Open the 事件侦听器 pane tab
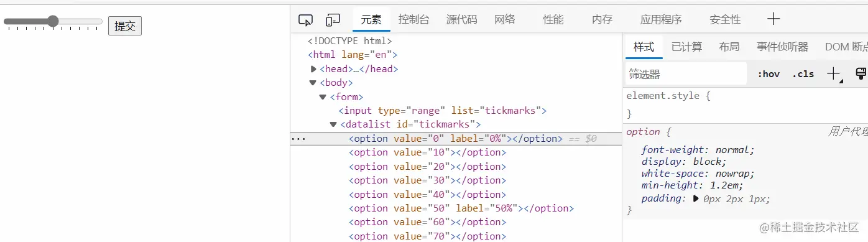 point(782,47)
